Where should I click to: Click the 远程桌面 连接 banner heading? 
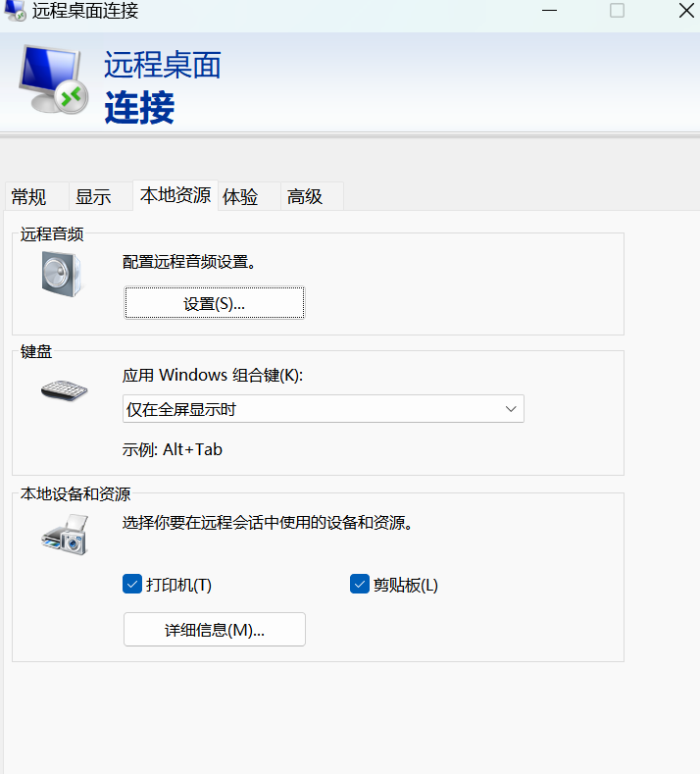[163, 86]
